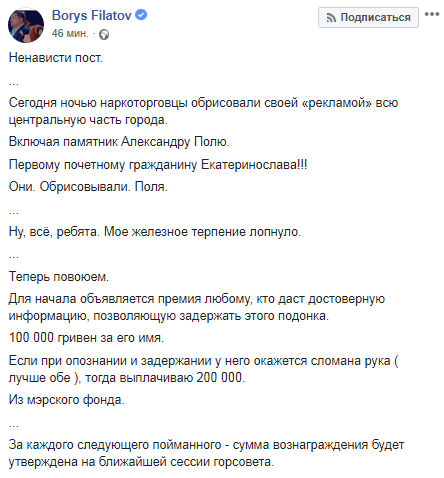The image size is (444, 478).
Task: Click the globe public-audience icon
Action: (x=104, y=34)
